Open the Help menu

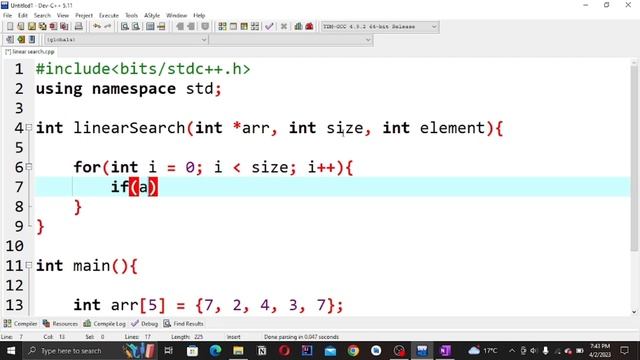click(199, 16)
